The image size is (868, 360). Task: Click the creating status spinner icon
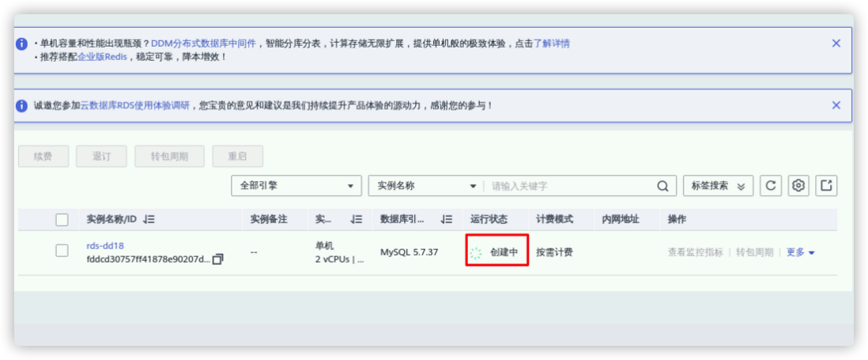[476, 253]
